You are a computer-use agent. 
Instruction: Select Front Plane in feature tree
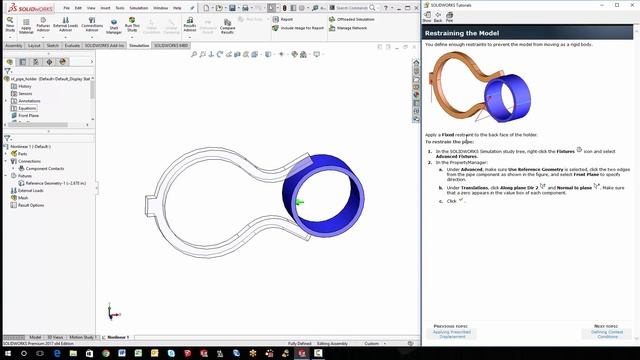point(29,116)
